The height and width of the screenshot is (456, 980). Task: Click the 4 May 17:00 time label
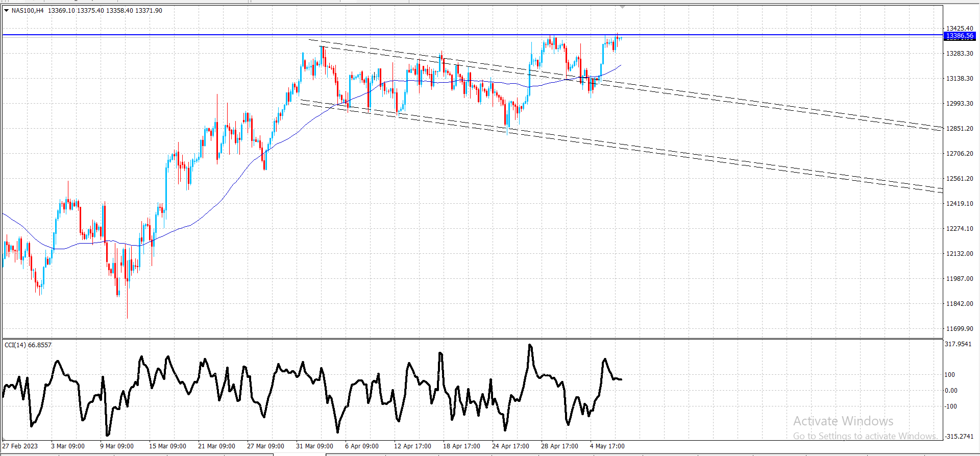(607, 446)
